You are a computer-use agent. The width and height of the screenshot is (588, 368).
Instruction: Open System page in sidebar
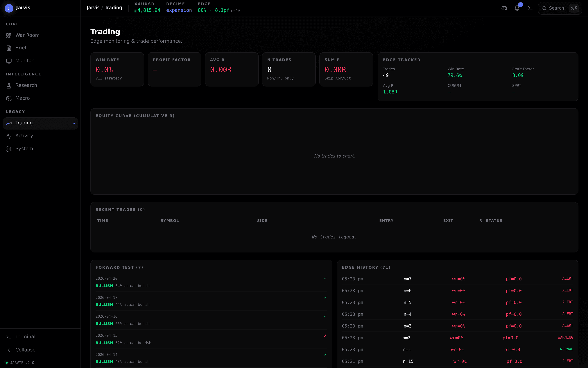[x=40, y=149]
